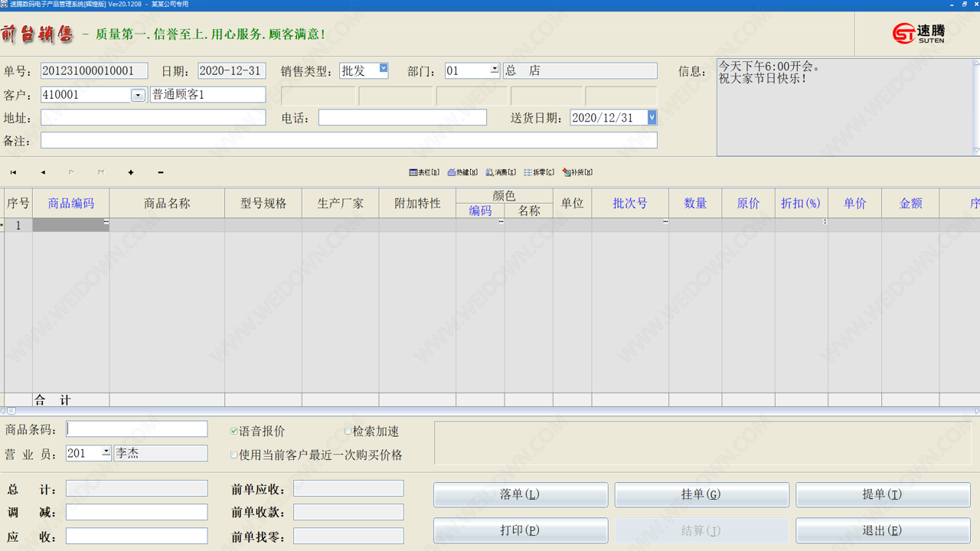Open lookup ellipsis in 颜色编码 cell
This screenshot has width=980, height=551.
coord(501,222)
